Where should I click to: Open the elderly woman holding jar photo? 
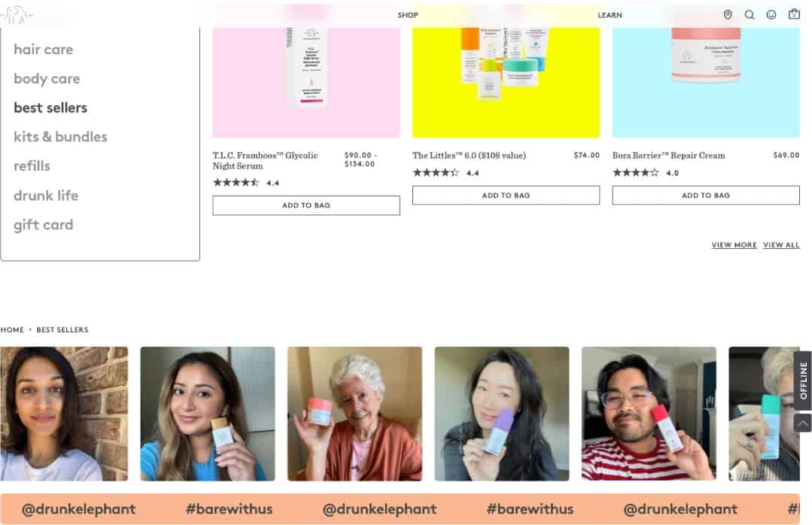[x=354, y=414]
